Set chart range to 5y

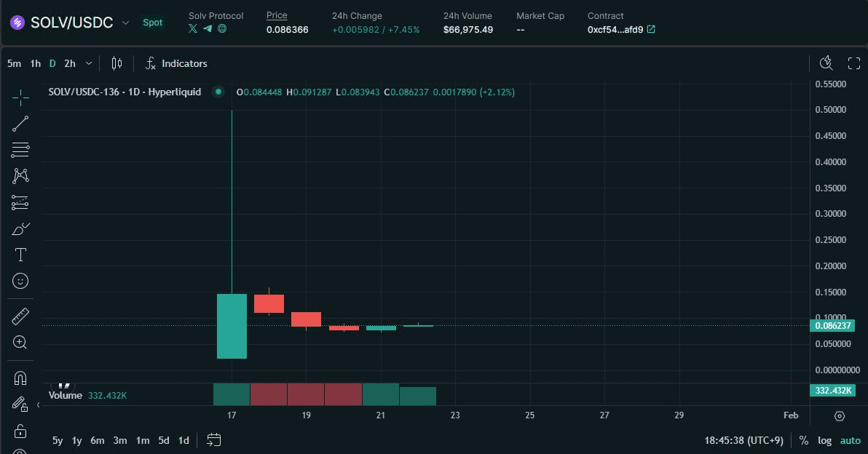58,441
